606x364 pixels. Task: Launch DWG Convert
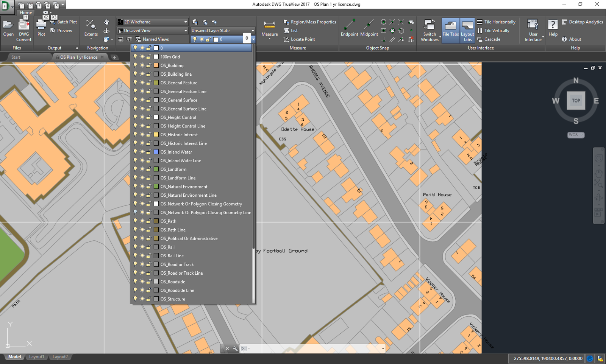(24, 26)
